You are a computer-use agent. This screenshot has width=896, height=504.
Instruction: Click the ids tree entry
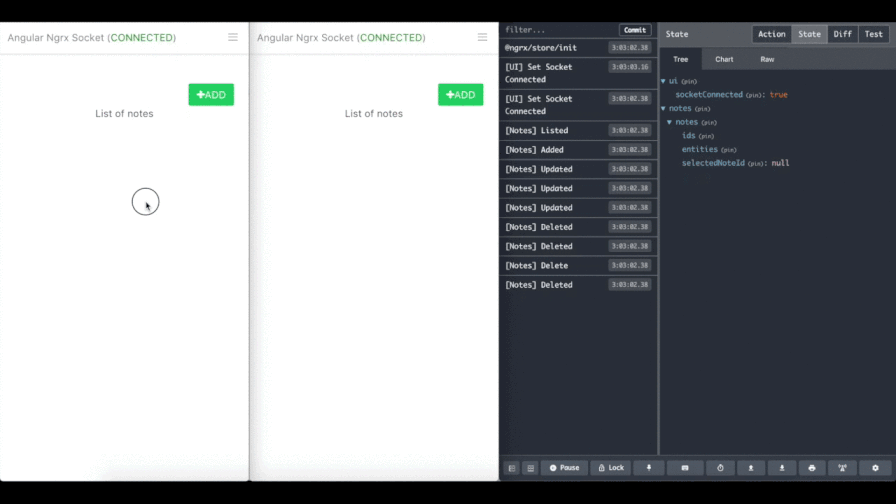point(689,136)
